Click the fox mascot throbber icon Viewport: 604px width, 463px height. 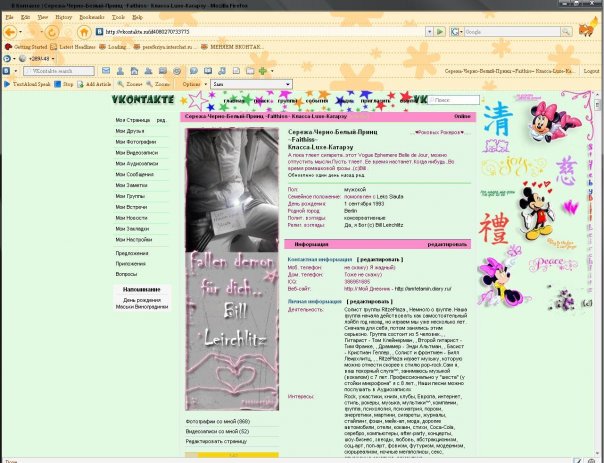[588, 27]
